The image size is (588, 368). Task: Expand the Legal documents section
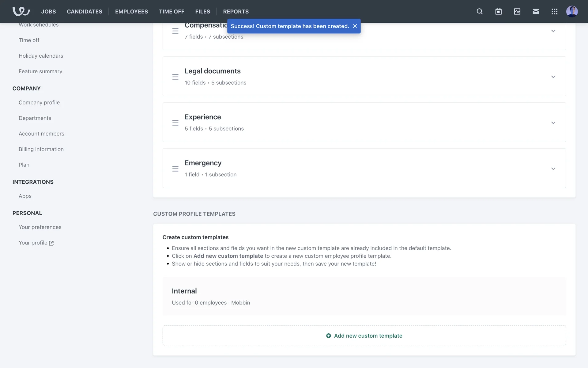(x=553, y=77)
